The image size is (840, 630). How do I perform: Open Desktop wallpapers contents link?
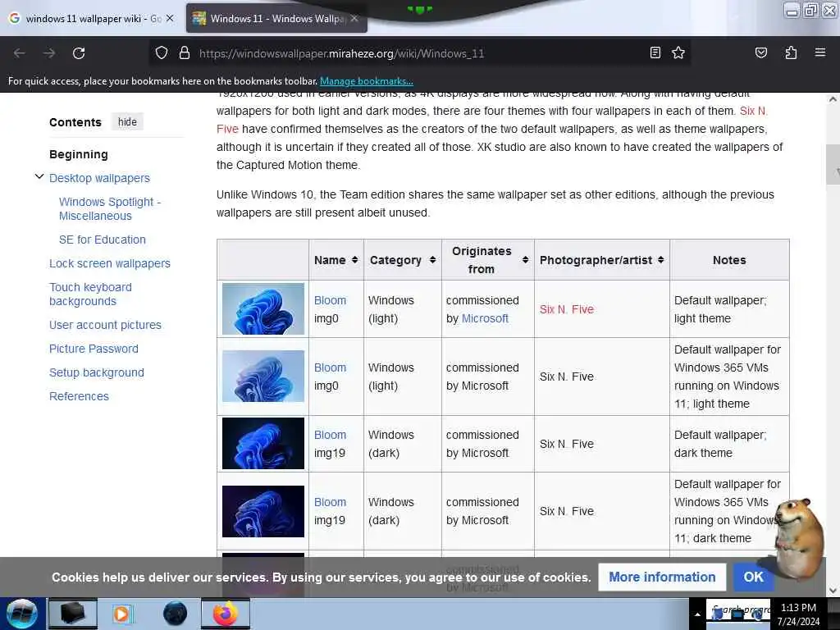click(x=99, y=178)
